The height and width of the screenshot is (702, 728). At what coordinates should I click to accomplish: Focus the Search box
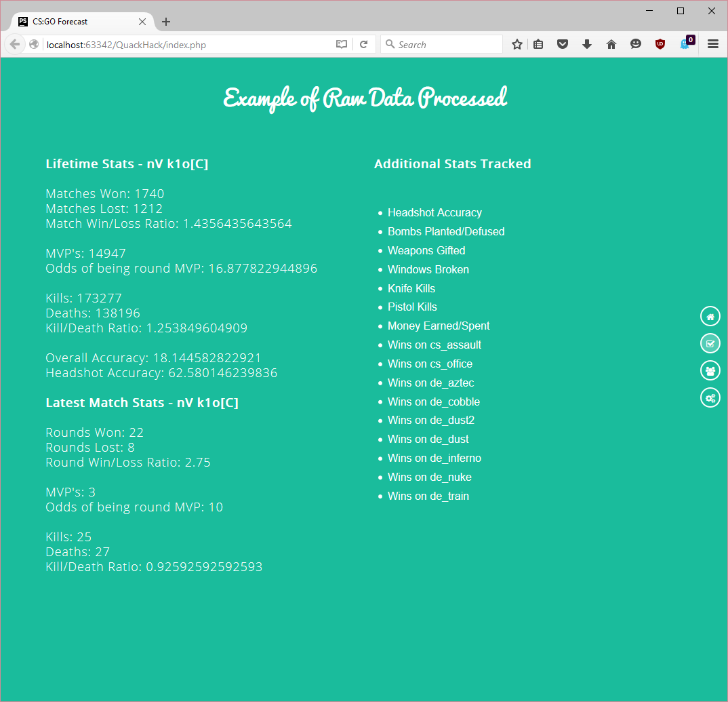point(442,45)
